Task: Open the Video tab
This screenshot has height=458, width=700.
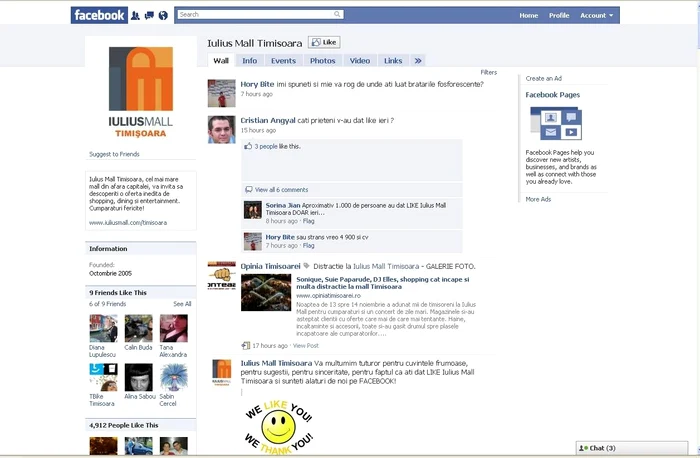Action: click(x=360, y=61)
